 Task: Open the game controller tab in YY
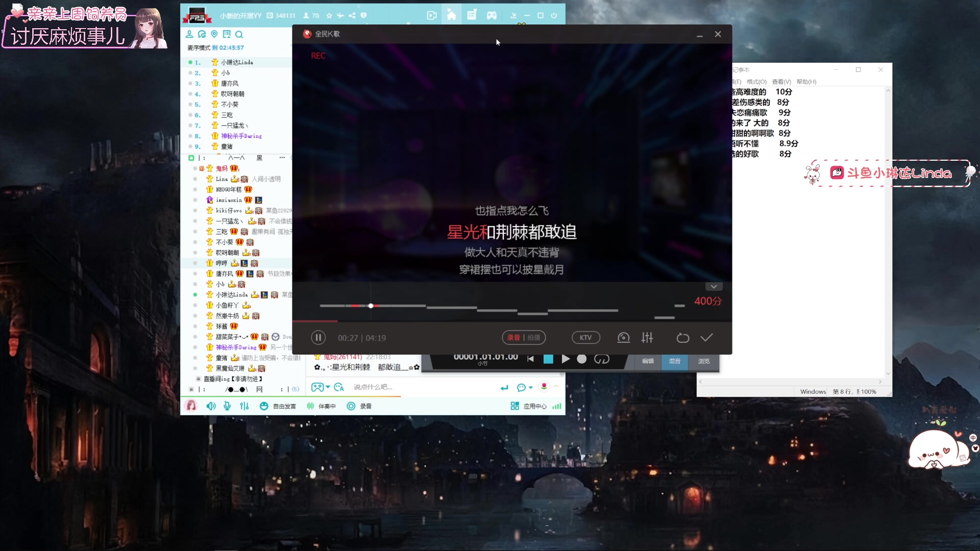pos(492,15)
